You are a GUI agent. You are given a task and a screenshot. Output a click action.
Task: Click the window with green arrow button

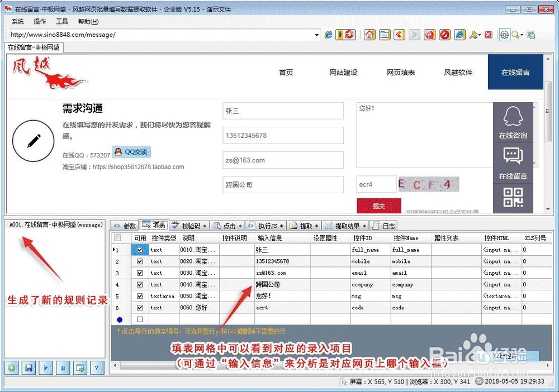(x=80, y=368)
